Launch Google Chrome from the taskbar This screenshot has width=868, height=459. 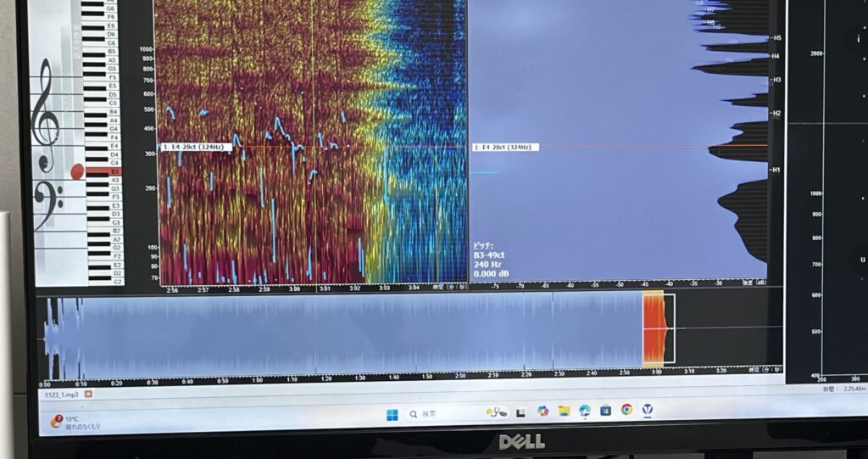pos(626,410)
